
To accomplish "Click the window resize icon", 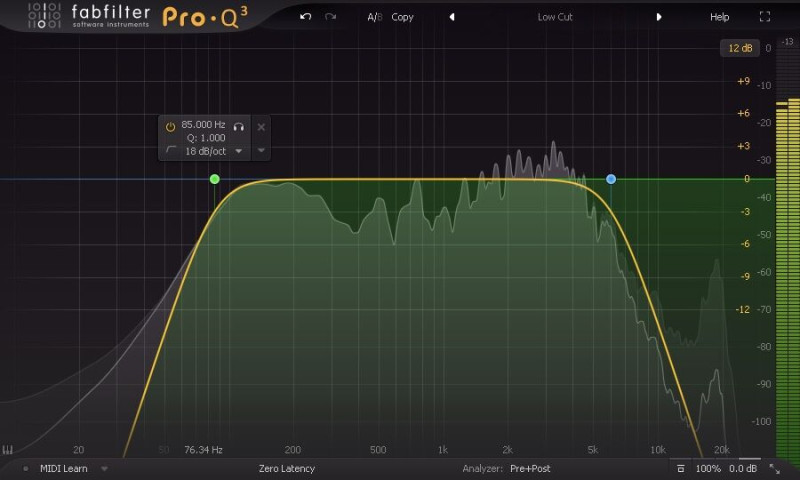I will pos(774,468).
